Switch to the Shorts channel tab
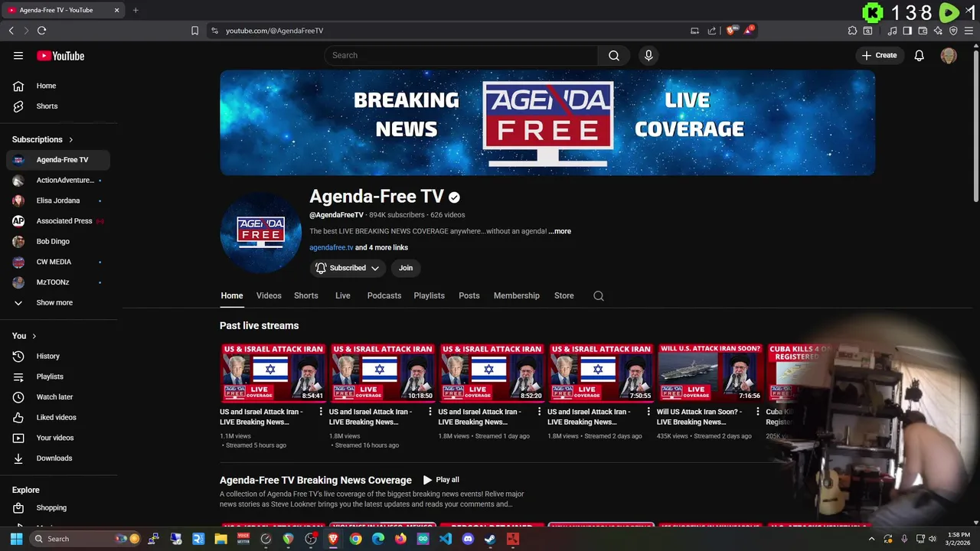Screen dimensions: 980x551 (x=306, y=295)
